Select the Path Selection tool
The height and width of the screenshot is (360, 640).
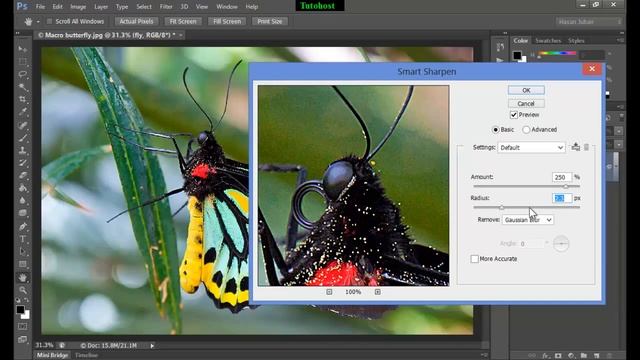point(22,251)
